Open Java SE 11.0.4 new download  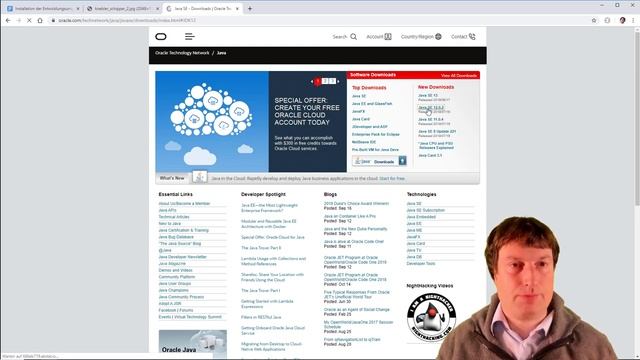431,120
